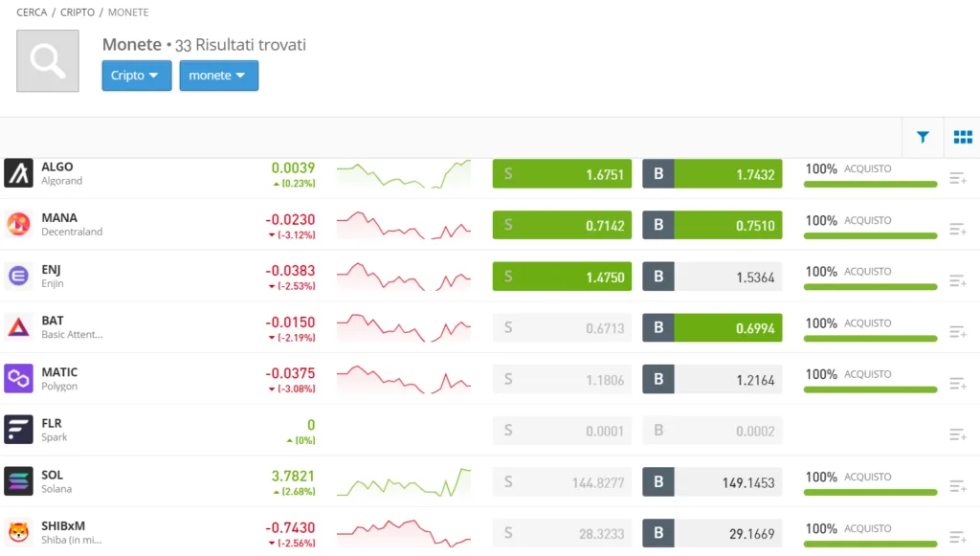Add FLR to watchlist icon

957,434
